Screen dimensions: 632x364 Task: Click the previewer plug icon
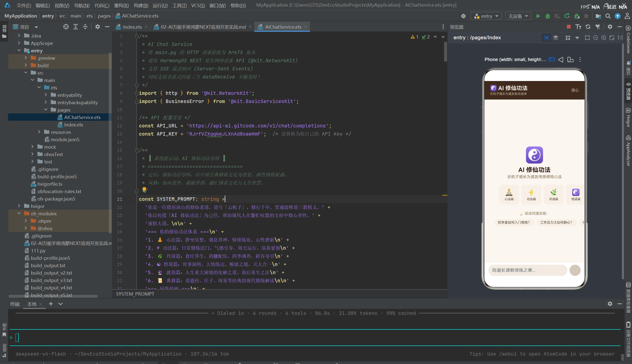coord(598,27)
